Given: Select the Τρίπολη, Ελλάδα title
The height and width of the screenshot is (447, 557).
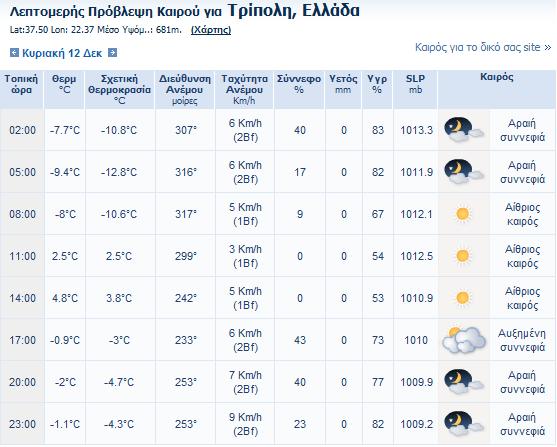Looking at the screenshot, I should [293, 10].
